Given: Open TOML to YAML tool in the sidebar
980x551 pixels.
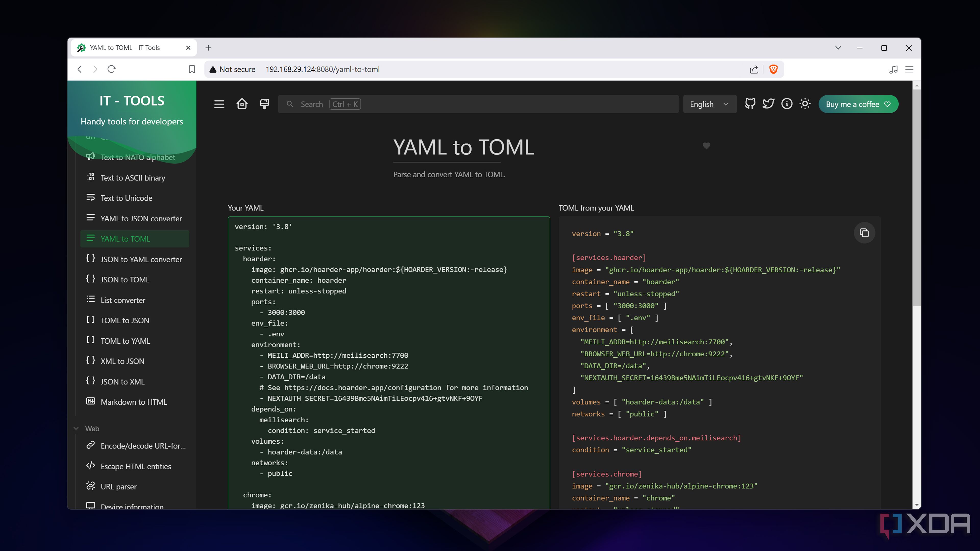Looking at the screenshot, I should 125,341.
